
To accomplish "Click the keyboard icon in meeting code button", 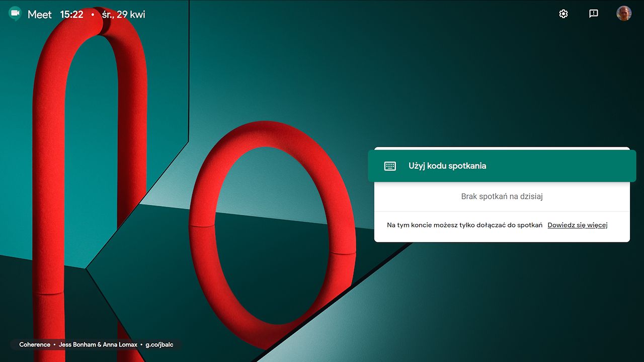I will [x=390, y=166].
